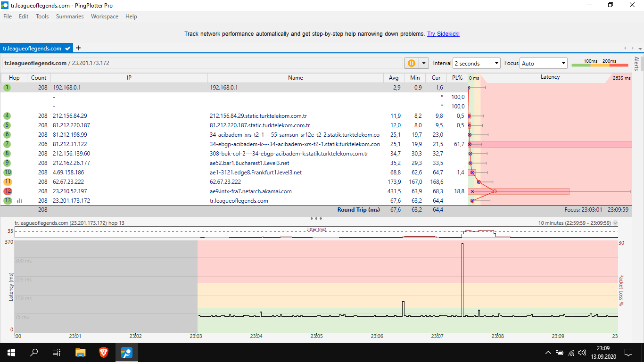Click the PingPlotter taskbar icon
The height and width of the screenshot is (362, 644).
[126, 352]
